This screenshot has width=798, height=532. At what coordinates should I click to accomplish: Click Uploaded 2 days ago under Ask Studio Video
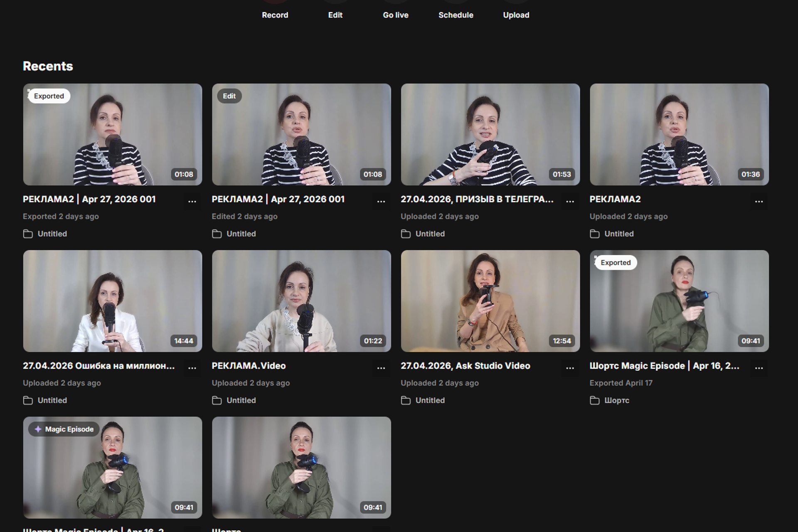tap(440, 383)
